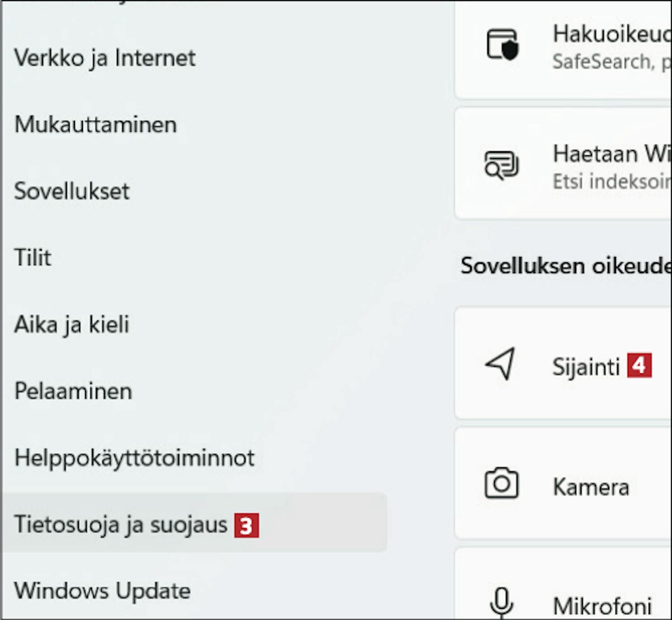Select Sovellukset in the sidebar

72,191
